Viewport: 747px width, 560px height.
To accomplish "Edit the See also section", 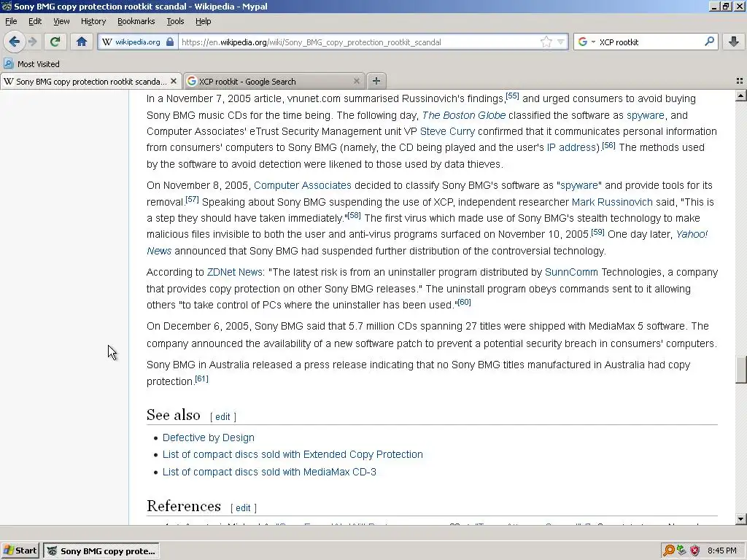I will coord(222,416).
